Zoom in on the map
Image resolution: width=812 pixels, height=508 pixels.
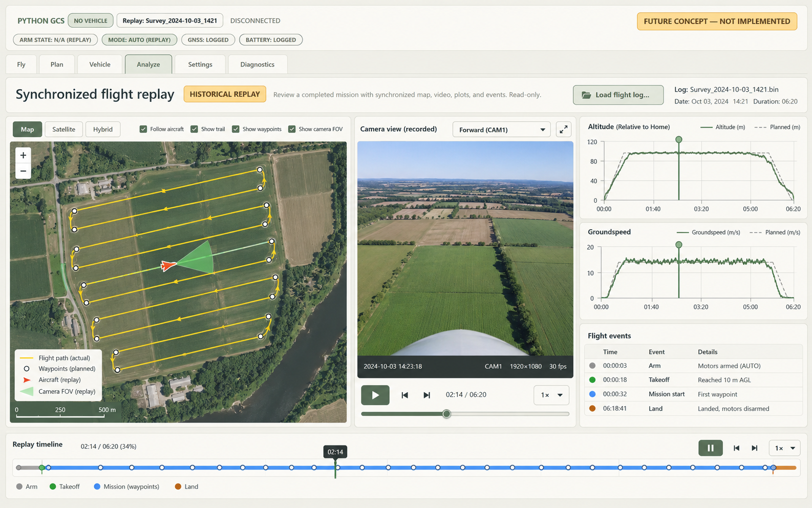pos(23,155)
